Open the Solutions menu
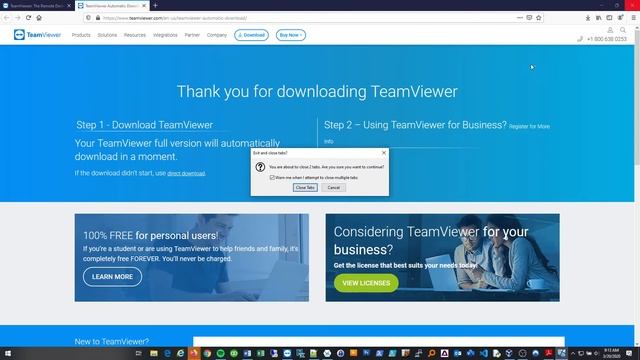Image resolution: width=640 pixels, height=360 pixels. (x=107, y=35)
